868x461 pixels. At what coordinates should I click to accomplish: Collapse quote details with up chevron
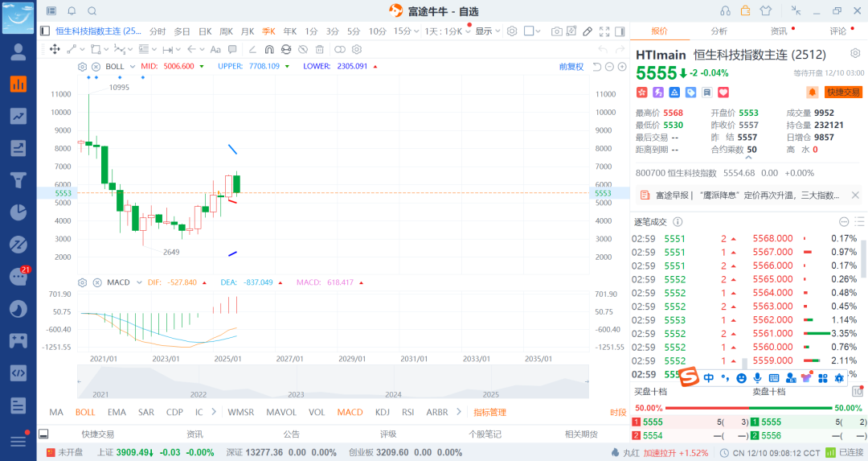(748, 158)
